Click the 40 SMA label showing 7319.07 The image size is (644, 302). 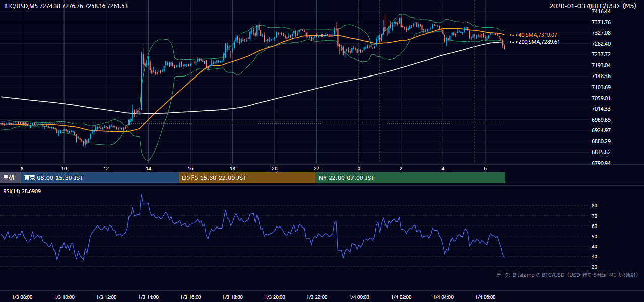[x=533, y=35]
